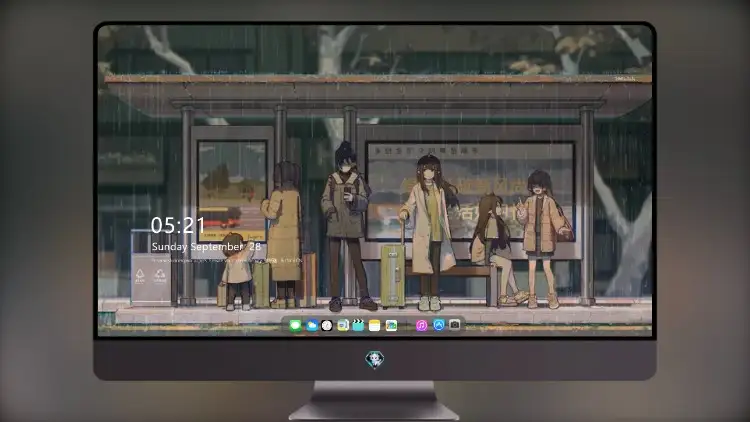Click the 05:21 clock widget
750x422 pixels.
pyautogui.click(x=178, y=225)
